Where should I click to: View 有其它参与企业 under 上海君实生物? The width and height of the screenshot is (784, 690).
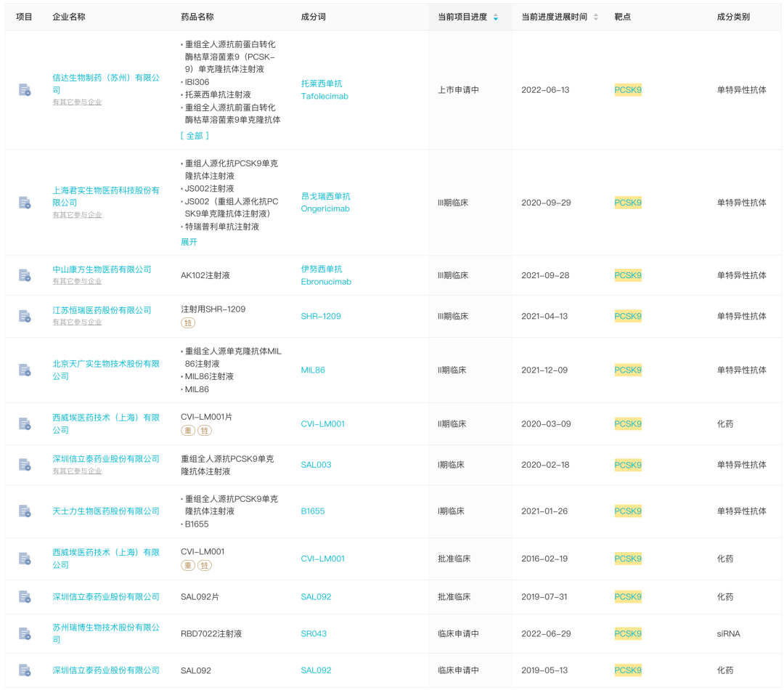click(77, 215)
